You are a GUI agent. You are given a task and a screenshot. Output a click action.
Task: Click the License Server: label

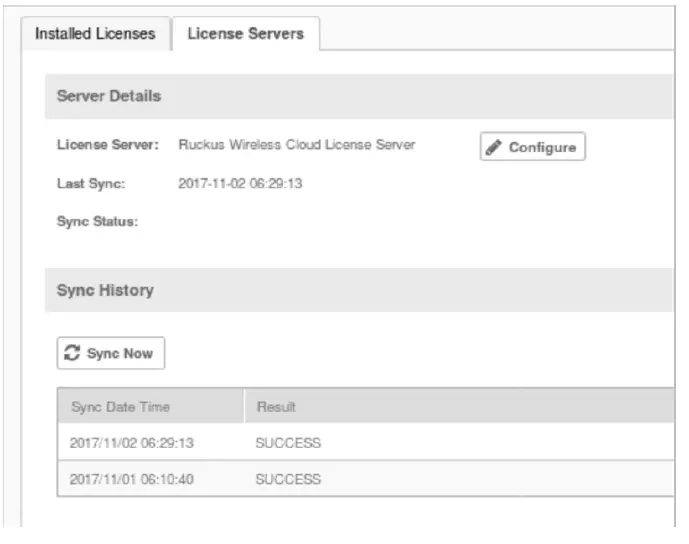tap(108, 145)
